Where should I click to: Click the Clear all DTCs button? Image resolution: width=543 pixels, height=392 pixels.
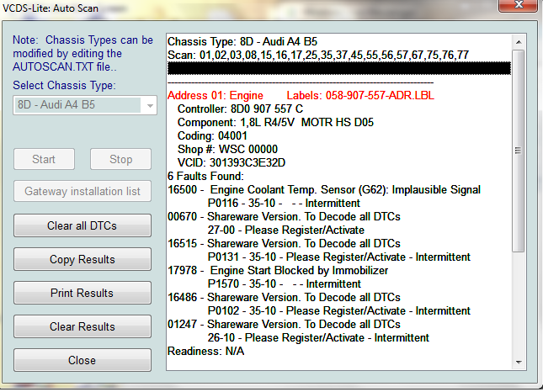pyautogui.click(x=83, y=225)
